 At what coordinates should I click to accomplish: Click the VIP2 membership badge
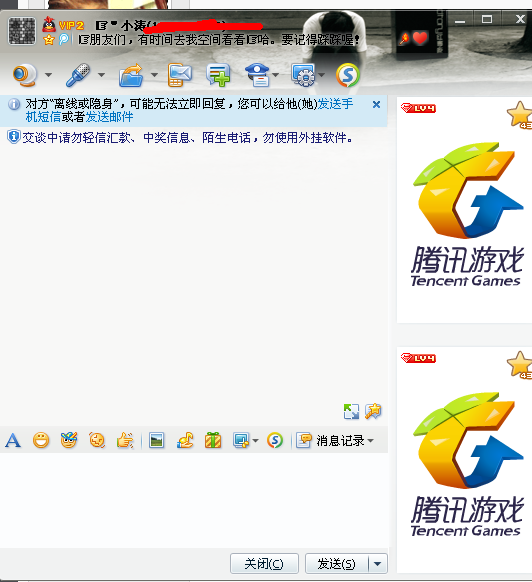[x=71, y=26]
